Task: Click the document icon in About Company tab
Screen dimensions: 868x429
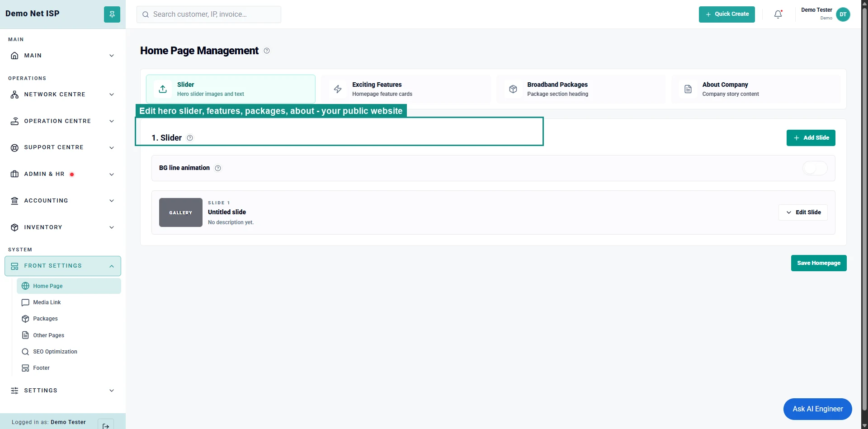Action: pos(688,89)
